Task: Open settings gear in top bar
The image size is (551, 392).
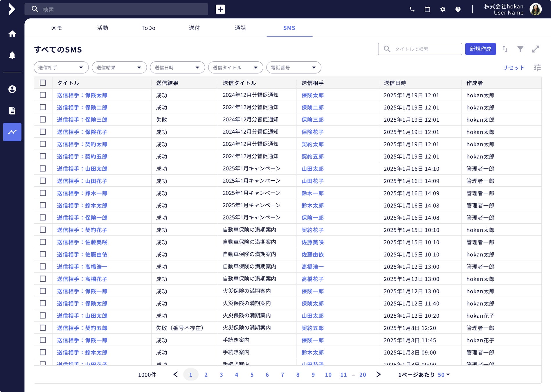Action: (x=442, y=9)
